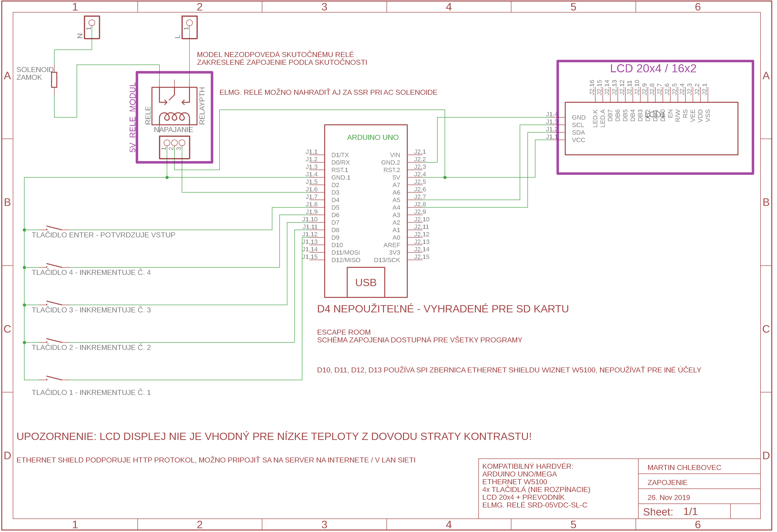Click the D4 NEPOUŽITEĽNÉ note about SD card

pyautogui.click(x=443, y=309)
